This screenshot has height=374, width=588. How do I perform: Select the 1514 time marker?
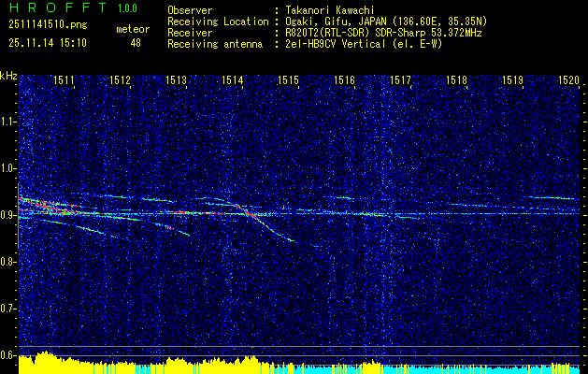233,81
